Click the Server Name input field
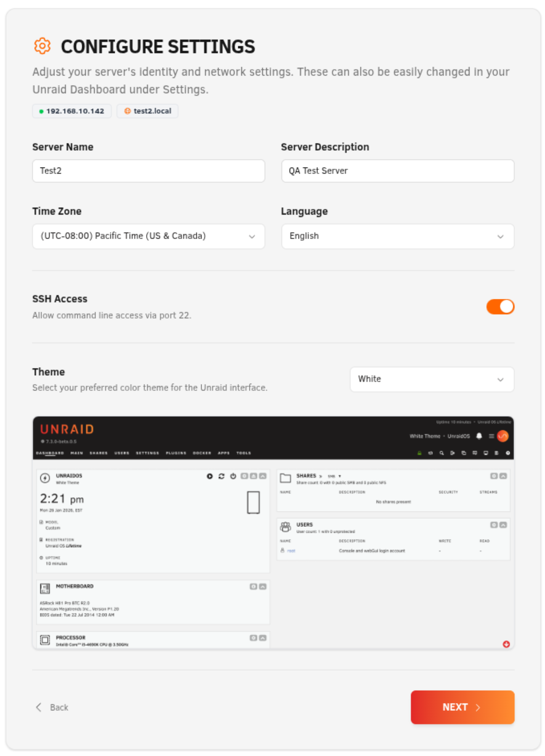The image size is (545, 756). 148,171
